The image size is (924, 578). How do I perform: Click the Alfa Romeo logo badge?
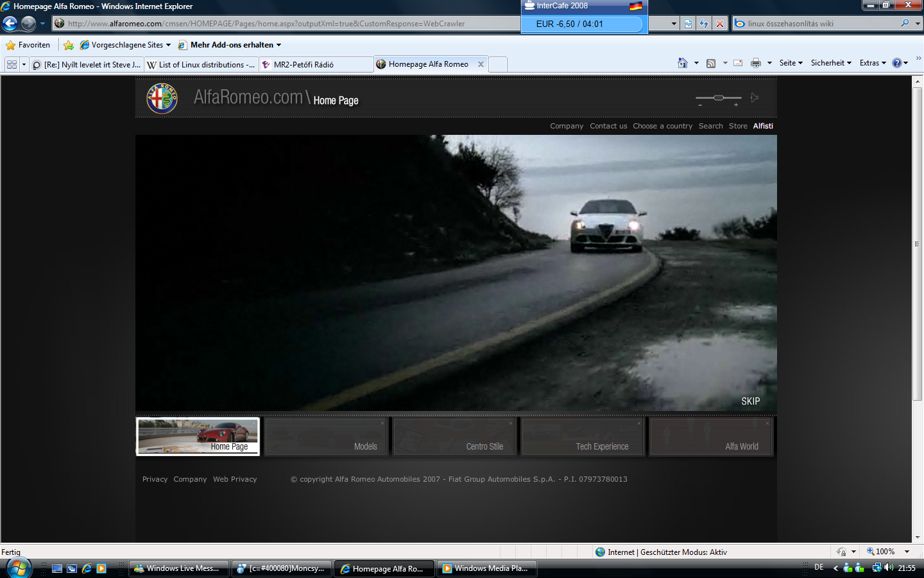click(x=162, y=98)
